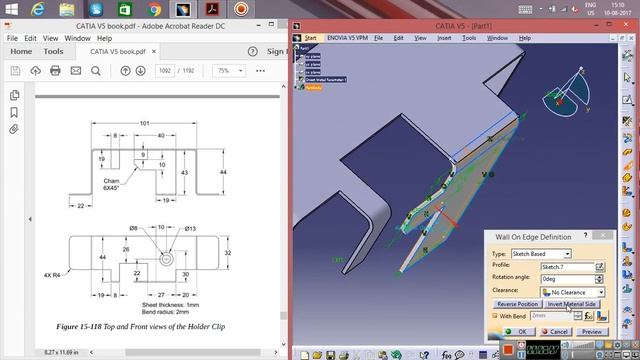Image resolution: width=640 pixels, height=360 pixels.
Task: Open Google Chrome from the taskbar
Action: pos(154,9)
